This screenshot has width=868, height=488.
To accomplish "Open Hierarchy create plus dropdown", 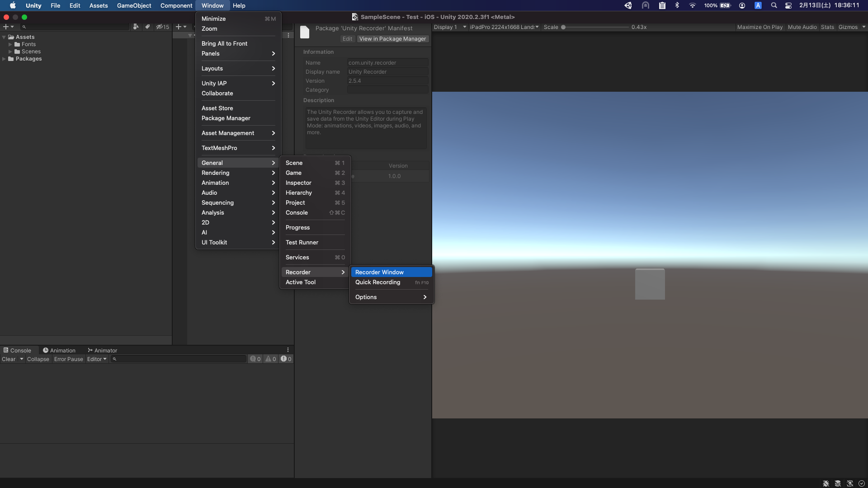I will tap(181, 27).
